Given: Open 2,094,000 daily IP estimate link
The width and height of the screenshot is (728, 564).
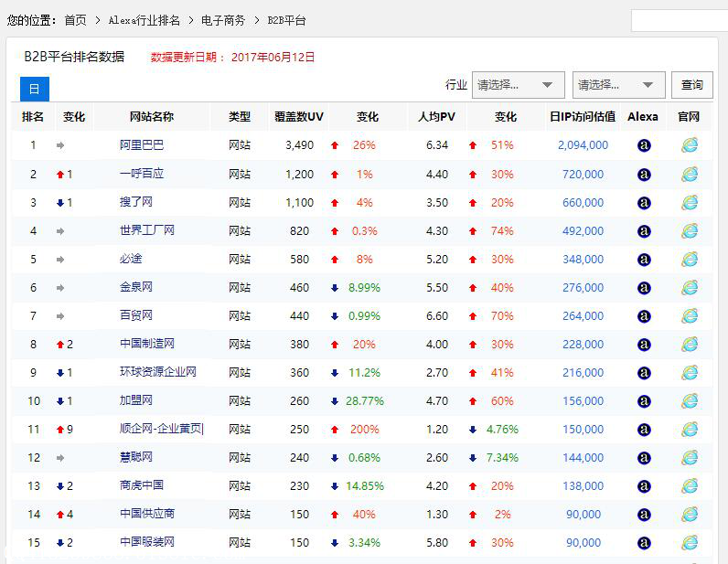Looking at the screenshot, I should point(583,145).
